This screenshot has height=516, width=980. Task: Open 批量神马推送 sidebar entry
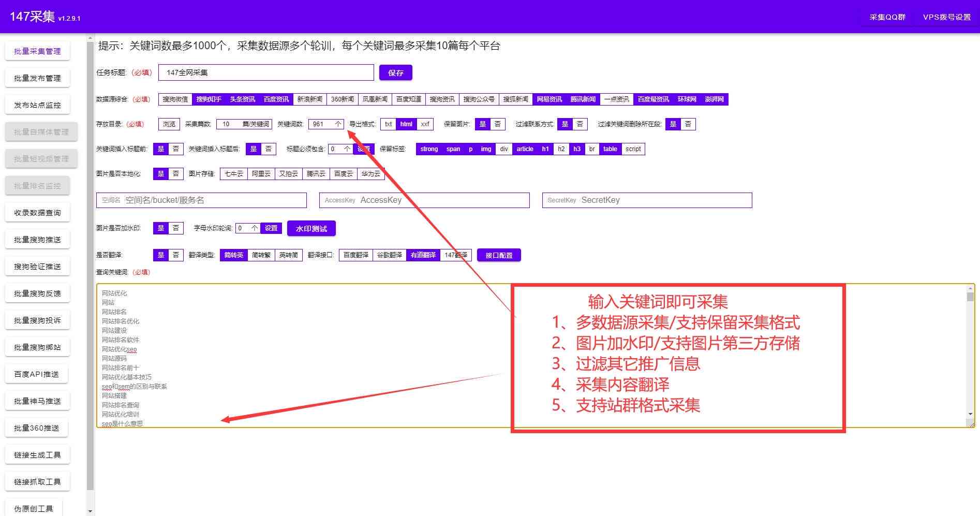pos(37,401)
